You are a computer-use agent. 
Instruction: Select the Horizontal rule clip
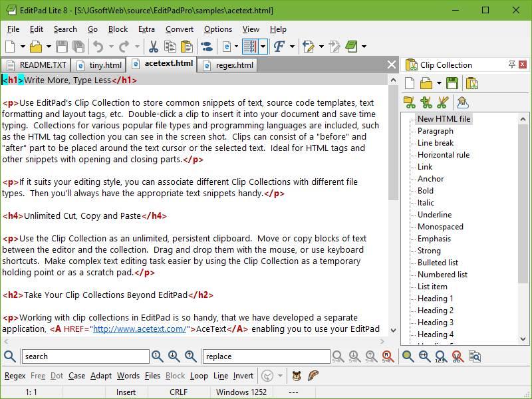pos(443,155)
